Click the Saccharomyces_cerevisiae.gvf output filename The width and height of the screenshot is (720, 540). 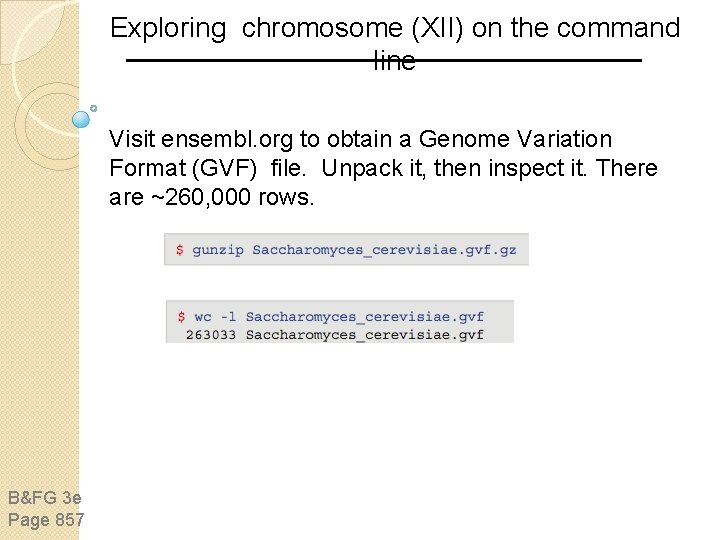365,335
